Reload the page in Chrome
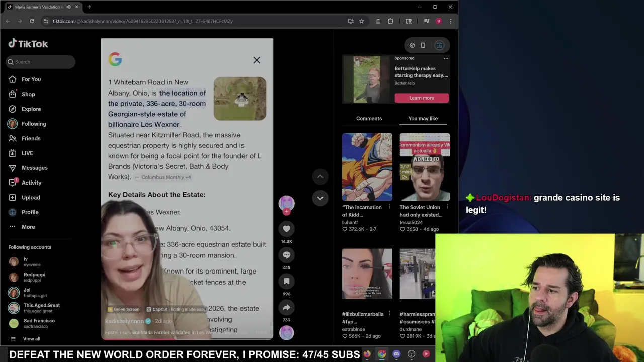 [x=32, y=21]
